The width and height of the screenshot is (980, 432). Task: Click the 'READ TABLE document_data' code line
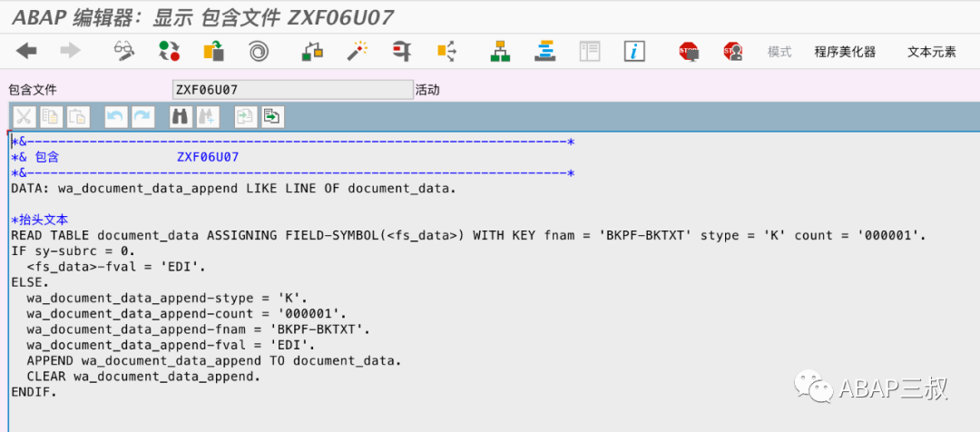(469, 236)
